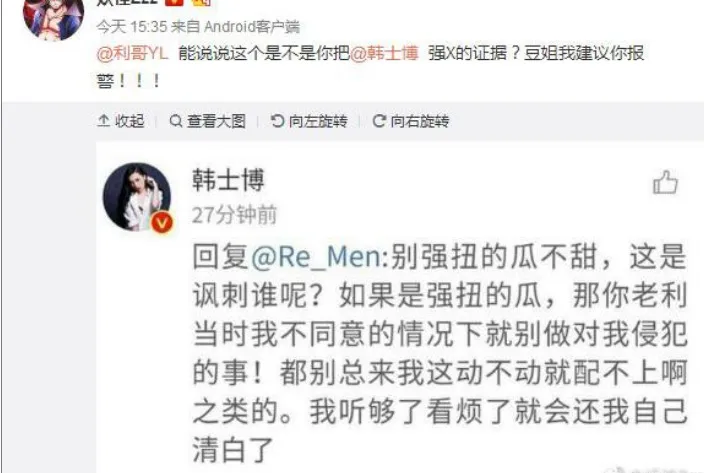Image resolution: width=704 pixels, height=473 pixels.
Task: Click the orange V badge on 韩士博's avatar
Action: pyautogui.click(x=162, y=222)
